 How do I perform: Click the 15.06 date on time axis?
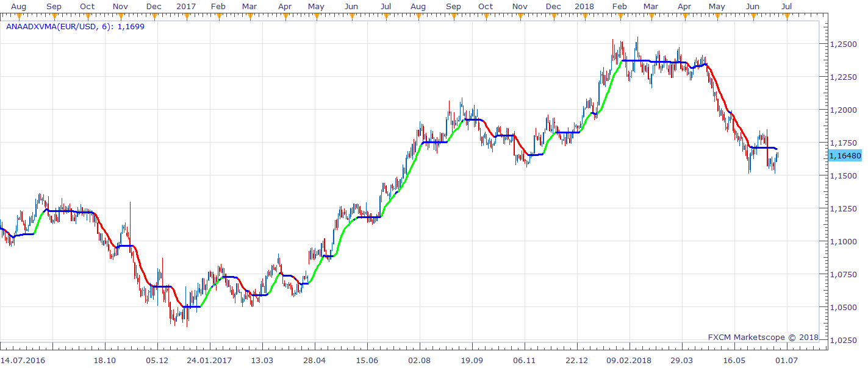click(x=367, y=361)
